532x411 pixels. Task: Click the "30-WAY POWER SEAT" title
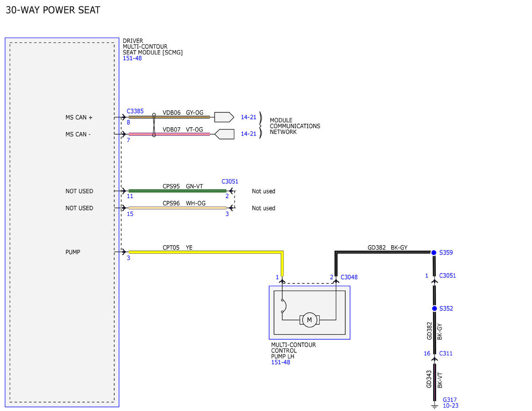point(53,10)
